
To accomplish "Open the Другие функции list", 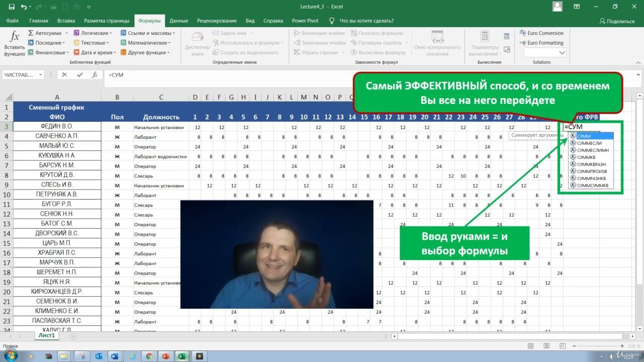I will tap(145, 52).
